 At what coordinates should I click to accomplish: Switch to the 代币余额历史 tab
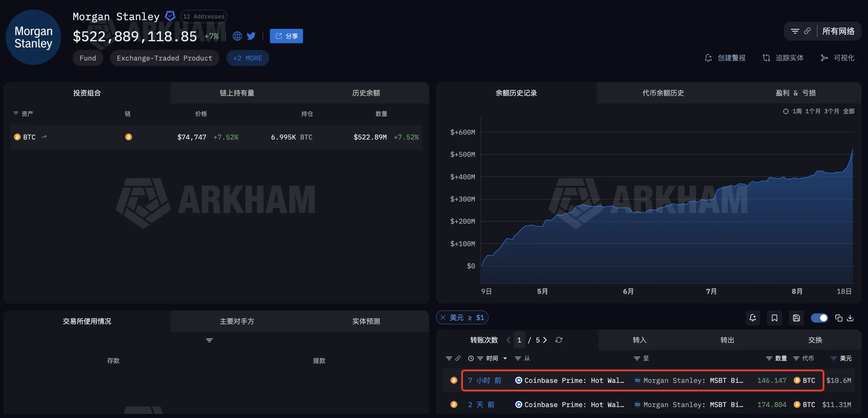[x=663, y=93]
